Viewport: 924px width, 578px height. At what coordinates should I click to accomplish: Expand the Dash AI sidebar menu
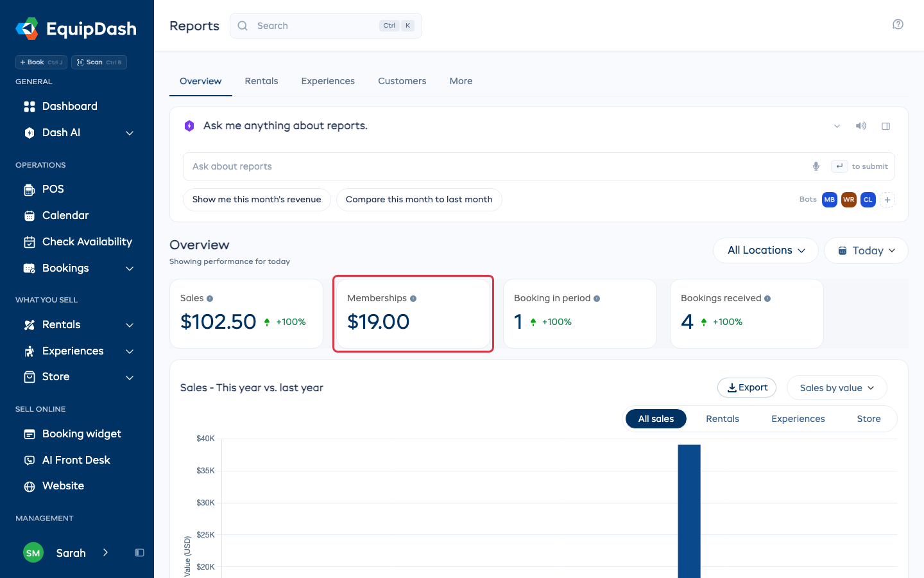[x=130, y=133]
